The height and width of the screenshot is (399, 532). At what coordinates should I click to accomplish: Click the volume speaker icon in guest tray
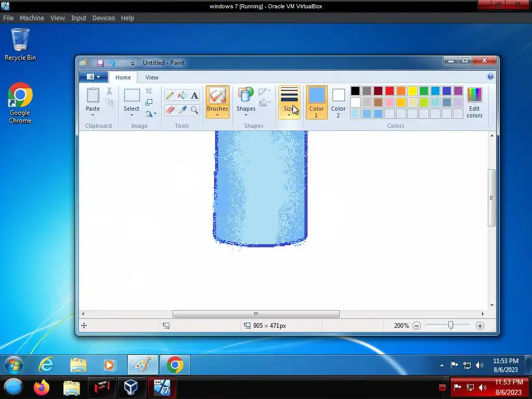[x=479, y=365]
